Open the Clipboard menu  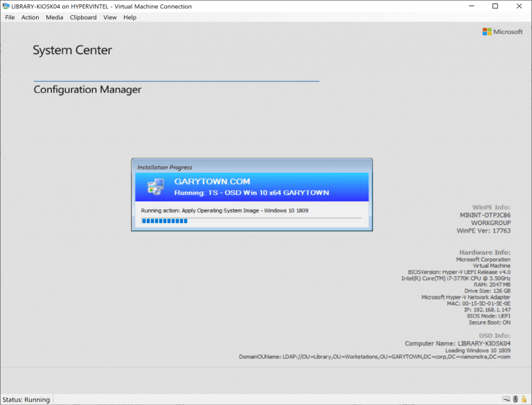pos(83,17)
